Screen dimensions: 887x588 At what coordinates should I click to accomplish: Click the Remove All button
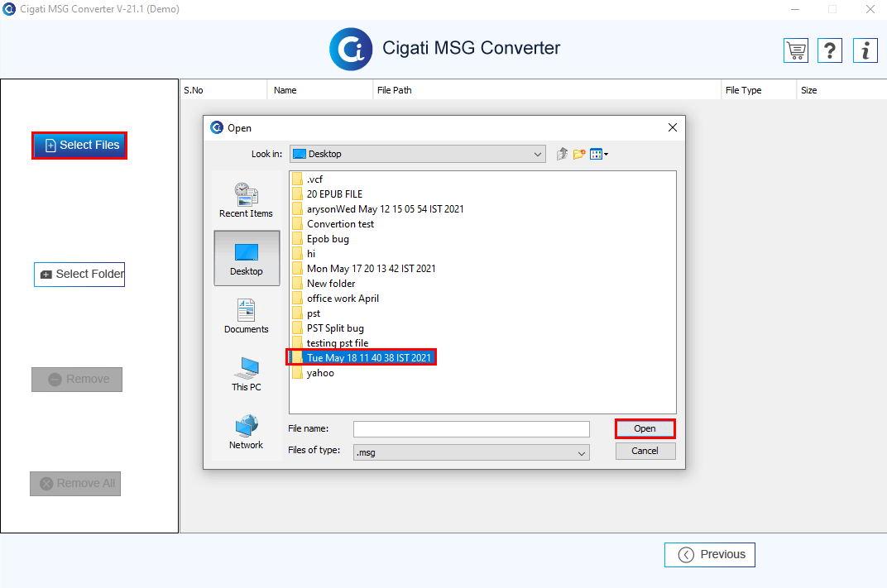tap(75, 484)
